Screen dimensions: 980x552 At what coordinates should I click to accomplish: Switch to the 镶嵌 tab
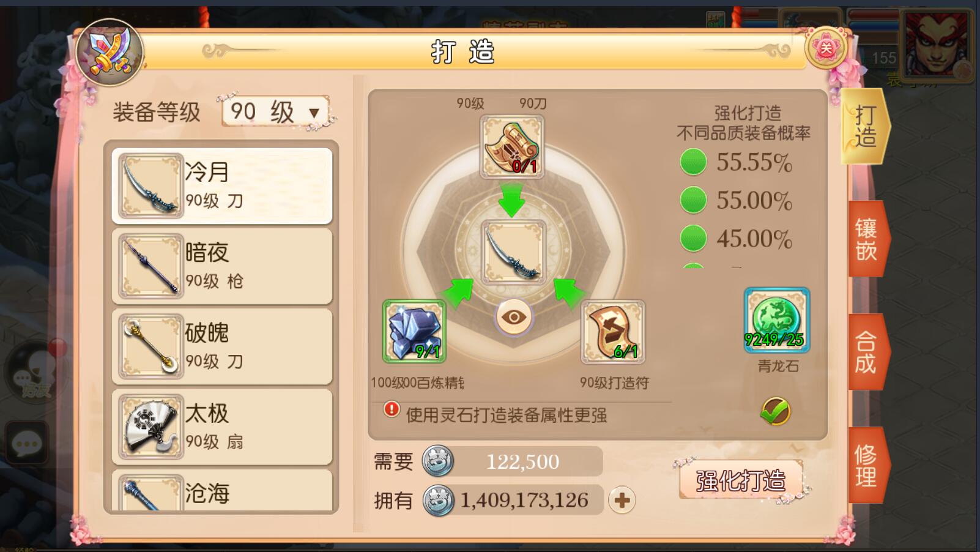tap(867, 239)
